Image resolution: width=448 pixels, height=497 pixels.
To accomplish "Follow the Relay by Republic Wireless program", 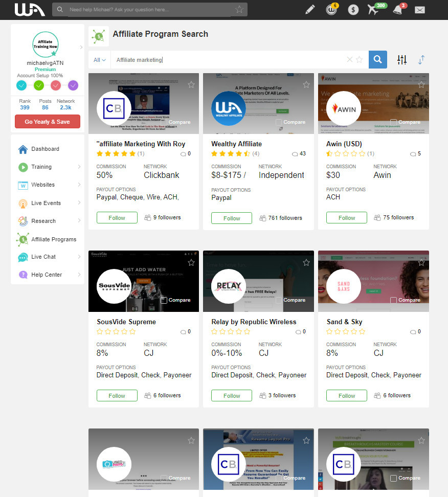I will coord(232,396).
